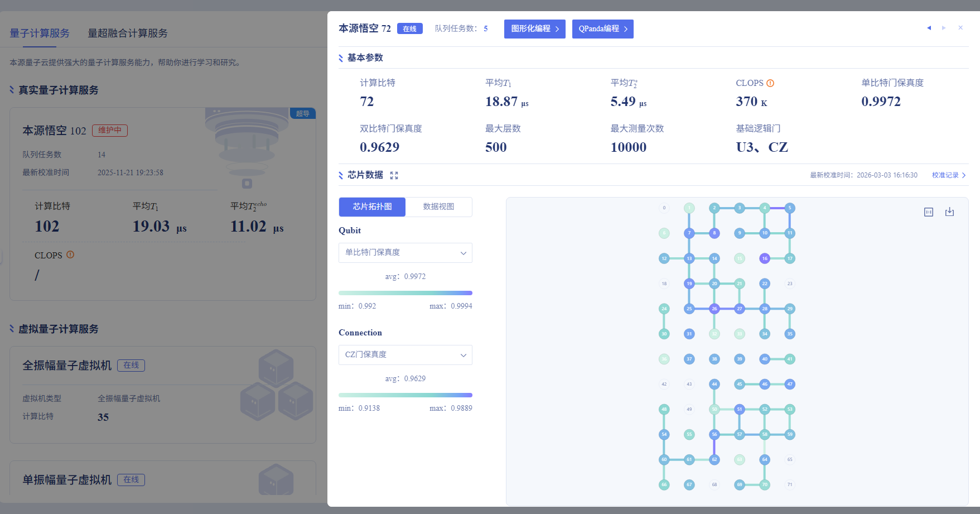This screenshot has width=980, height=514.
Task: Click the scale display icon left of download
Action: 929,212
